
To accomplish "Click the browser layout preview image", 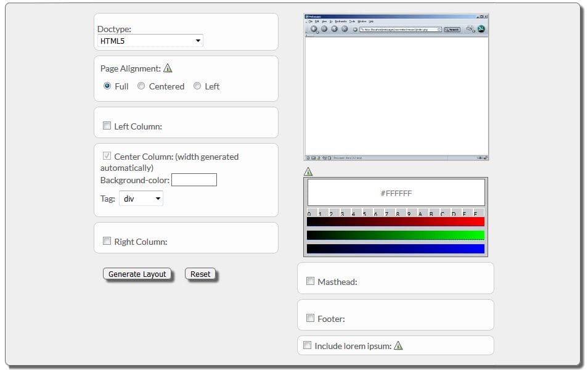I will coord(396,87).
